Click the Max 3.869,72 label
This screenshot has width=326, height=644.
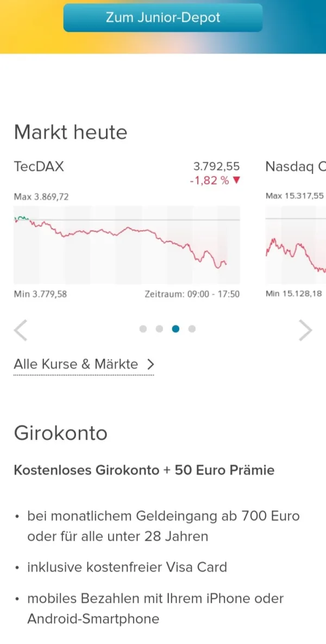point(41,197)
